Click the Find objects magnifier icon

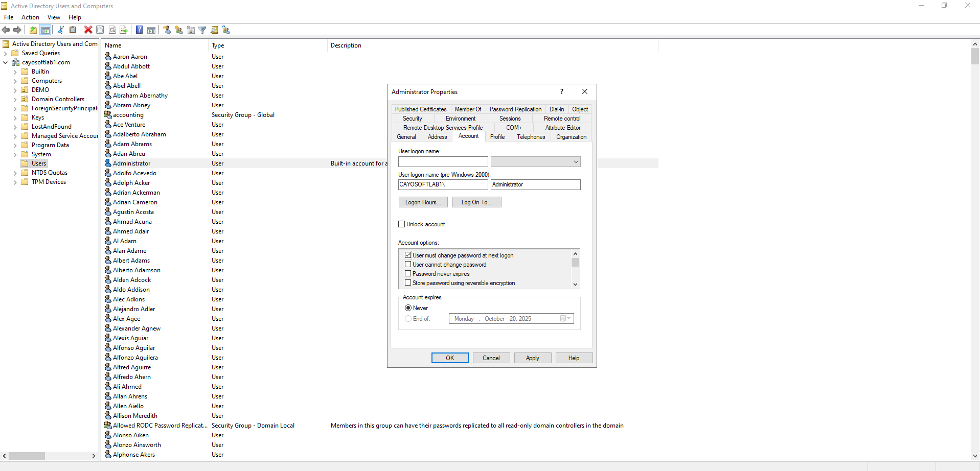click(214, 30)
